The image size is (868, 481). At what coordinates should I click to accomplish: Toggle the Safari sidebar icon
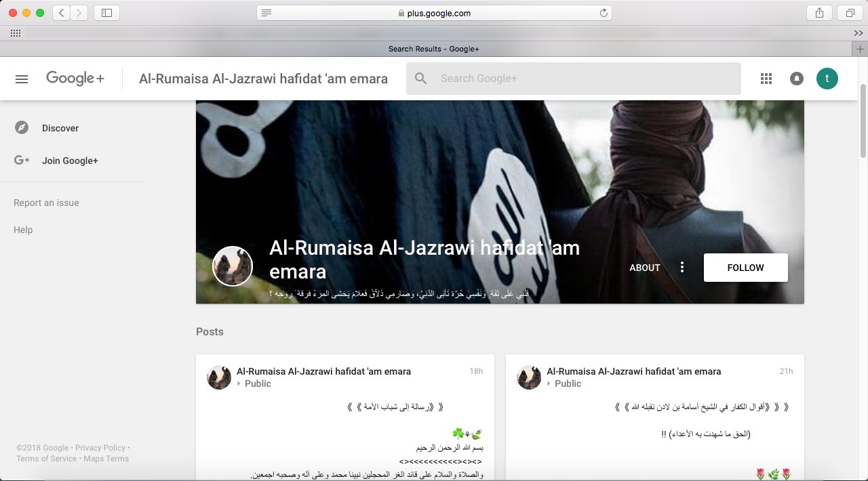click(106, 13)
